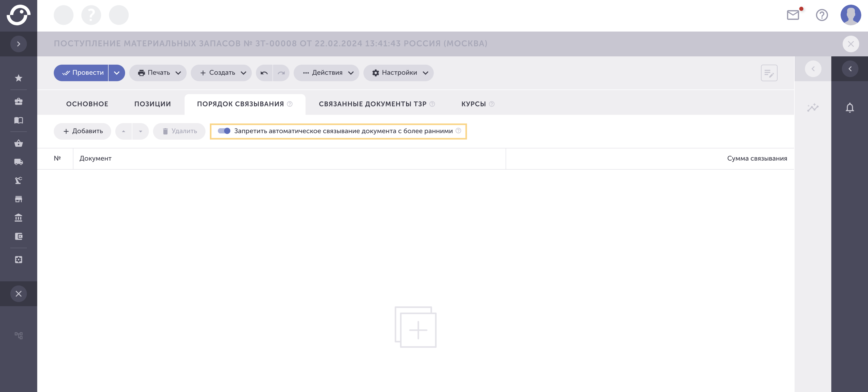Open the Действия dropdown

click(x=326, y=73)
